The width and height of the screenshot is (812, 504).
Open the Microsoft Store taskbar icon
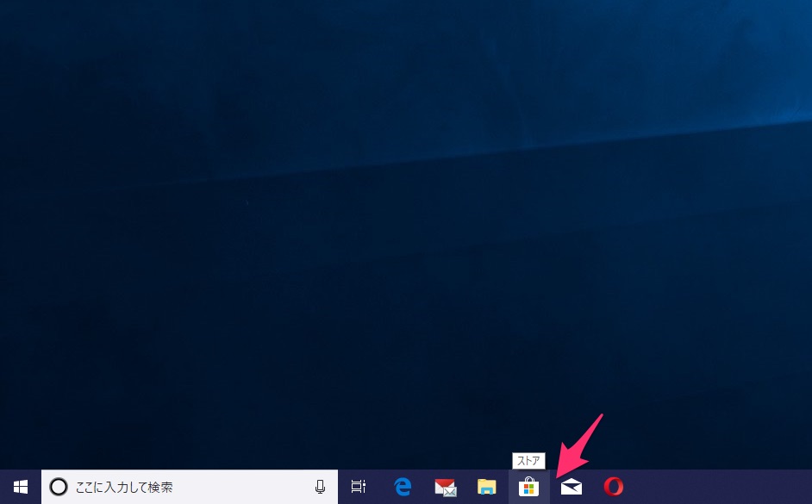click(x=528, y=487)
